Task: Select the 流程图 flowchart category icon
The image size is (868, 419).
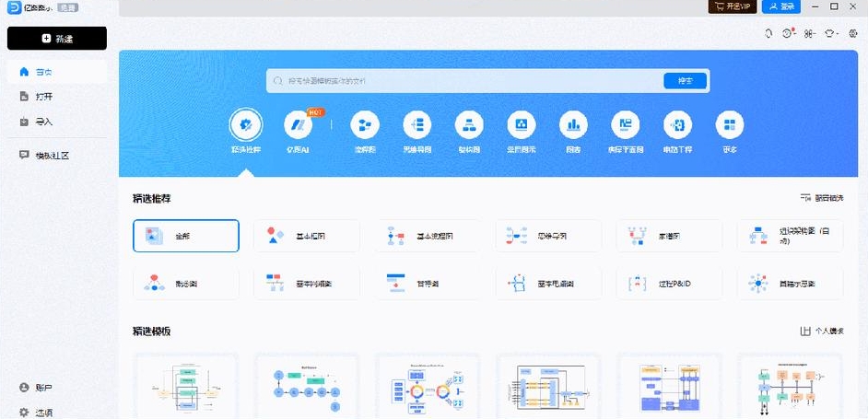Action: pos(365,125)
